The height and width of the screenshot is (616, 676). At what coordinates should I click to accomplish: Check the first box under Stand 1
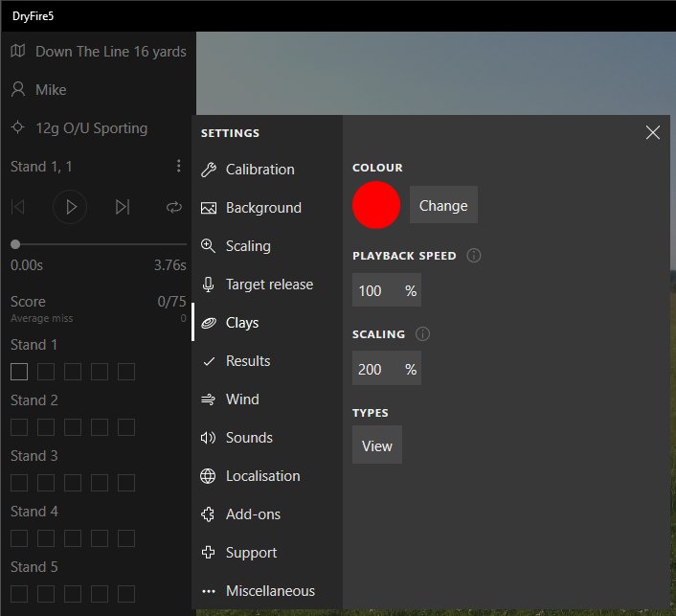pyautogui.click(x=19, y=372)
